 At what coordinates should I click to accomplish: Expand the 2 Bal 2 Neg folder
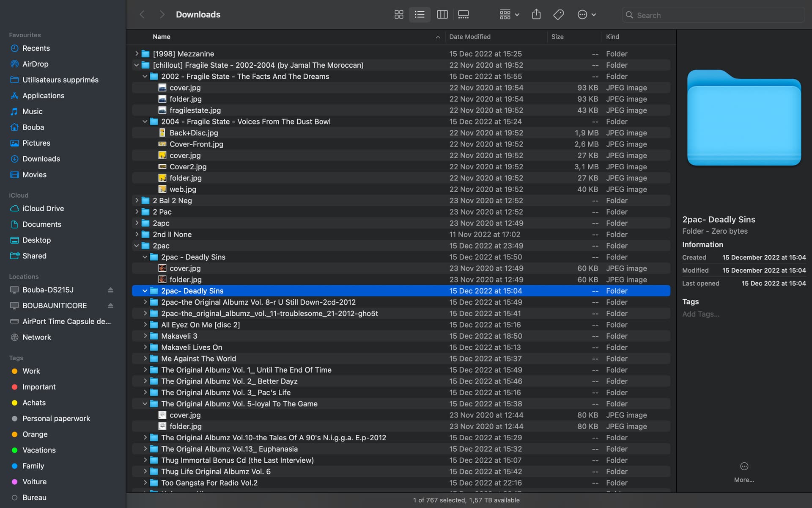(x=137, y=200)
